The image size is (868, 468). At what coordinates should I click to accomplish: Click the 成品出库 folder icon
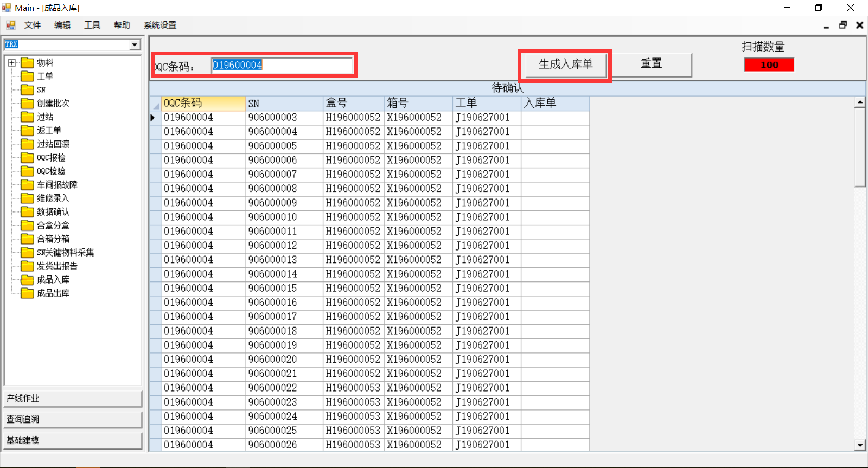[x=28, y=293]
